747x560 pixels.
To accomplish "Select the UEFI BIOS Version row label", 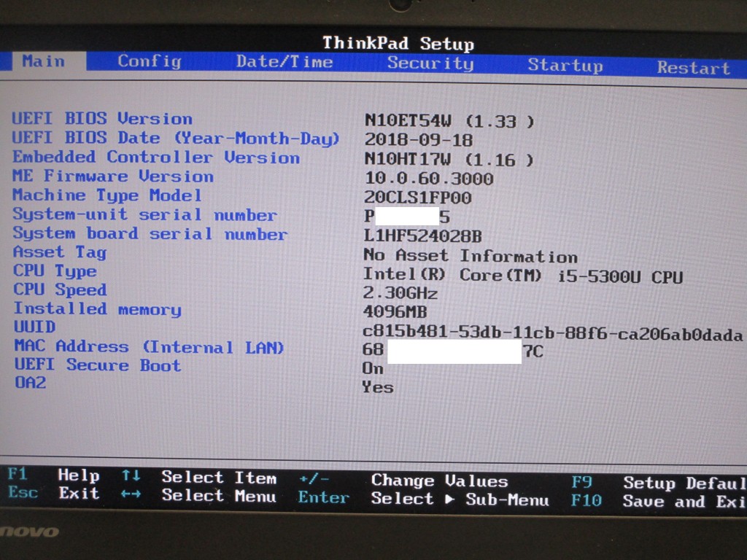I will tap(103, 118).
